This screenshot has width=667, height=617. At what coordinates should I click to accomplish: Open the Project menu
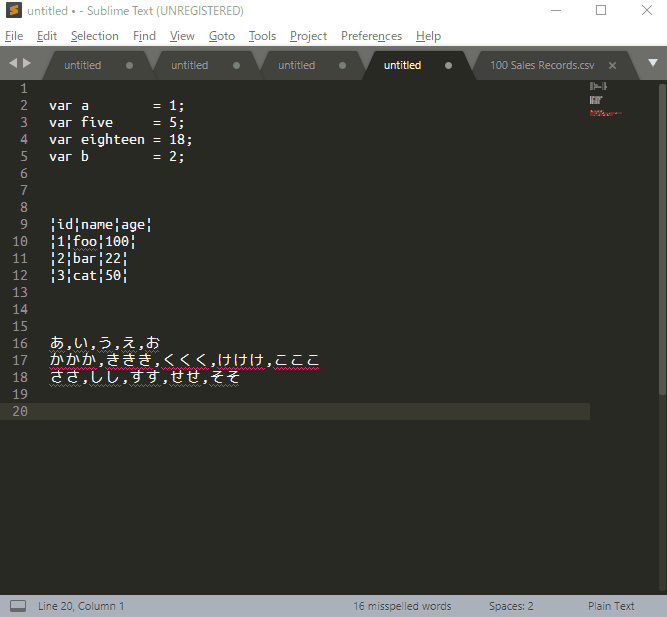coord(308,36)
